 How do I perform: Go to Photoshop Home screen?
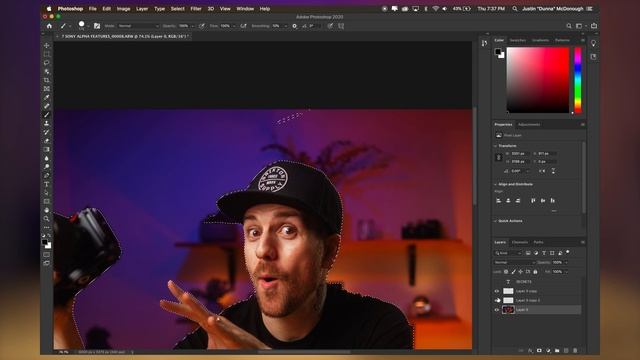(x=49, y=26)
